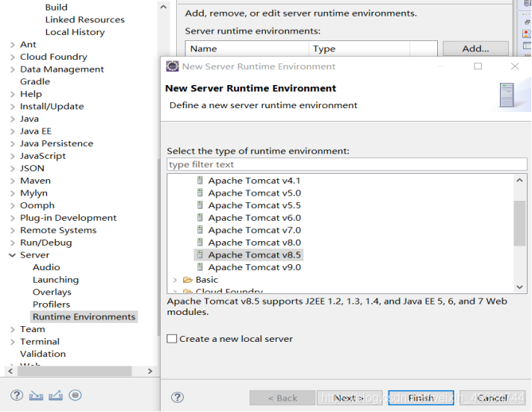The width and height of the screenshot is (532, 412).
Task: Click the type filter text field
Action: 347,164
